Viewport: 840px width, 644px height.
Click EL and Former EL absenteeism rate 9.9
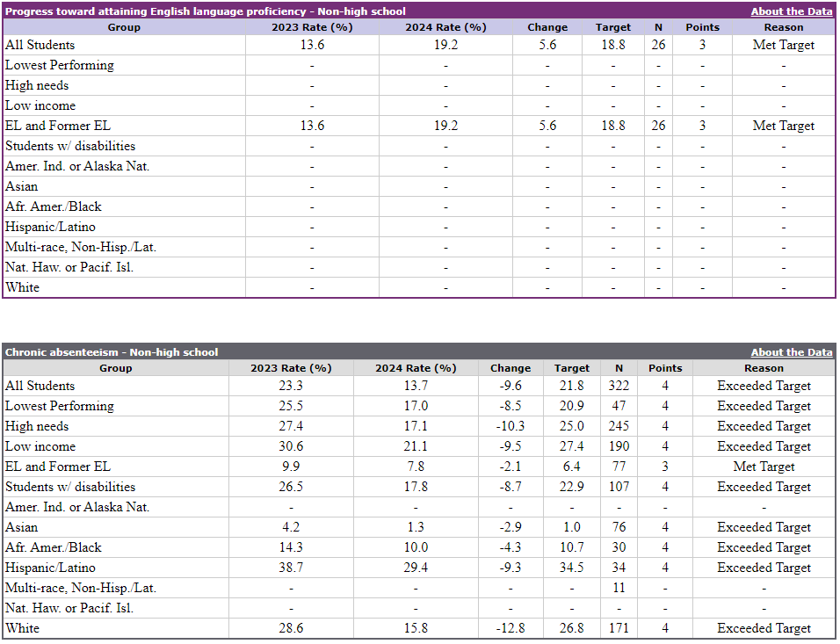click(291, 467)
